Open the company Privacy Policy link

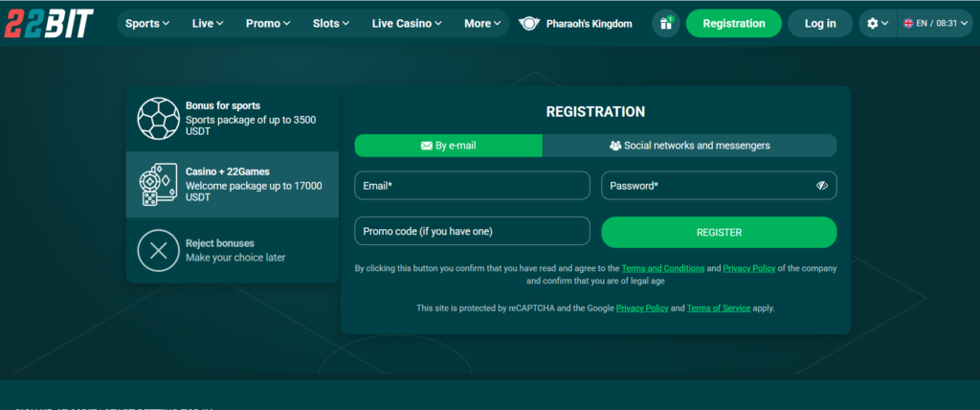tap(749, 268)
